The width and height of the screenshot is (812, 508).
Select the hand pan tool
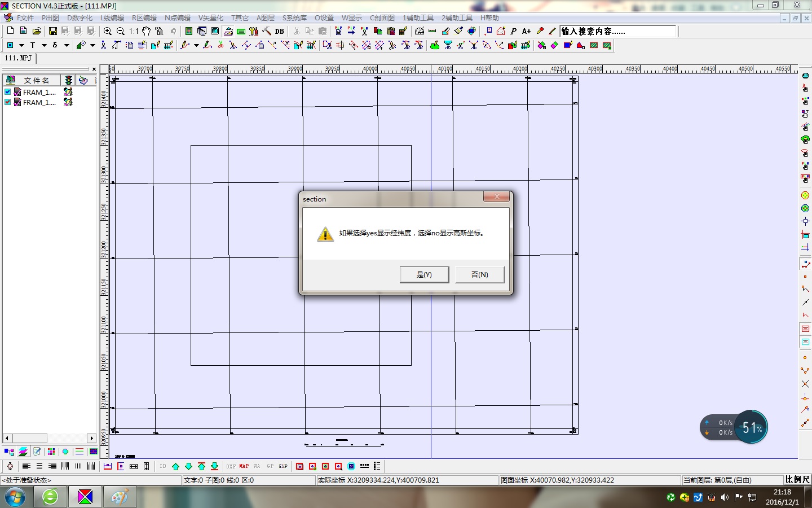[x=147, y=31]
